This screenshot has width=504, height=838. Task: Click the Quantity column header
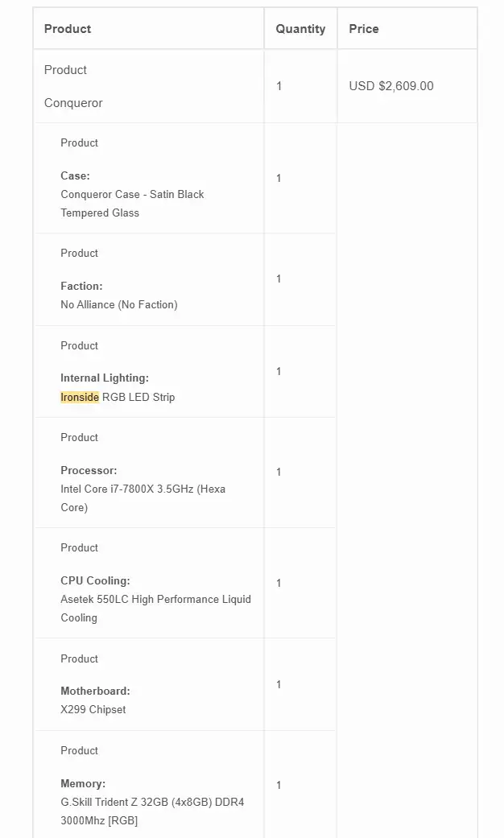300,29
